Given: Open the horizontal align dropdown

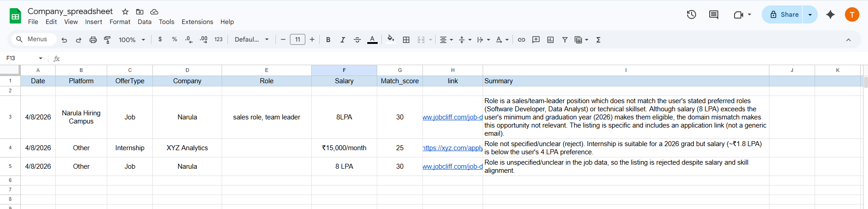Looking at the screenshot, I should point(446,40).
